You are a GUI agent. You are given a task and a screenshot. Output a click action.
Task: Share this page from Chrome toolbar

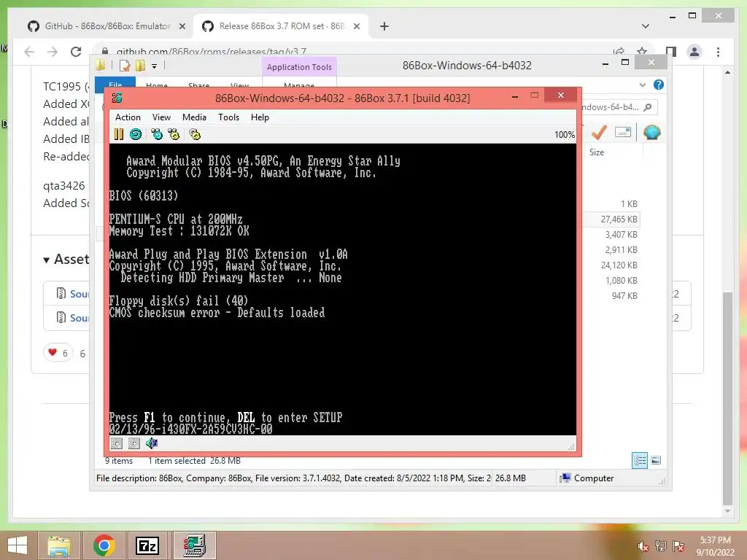pyautogui.click(x=619, y=52)
